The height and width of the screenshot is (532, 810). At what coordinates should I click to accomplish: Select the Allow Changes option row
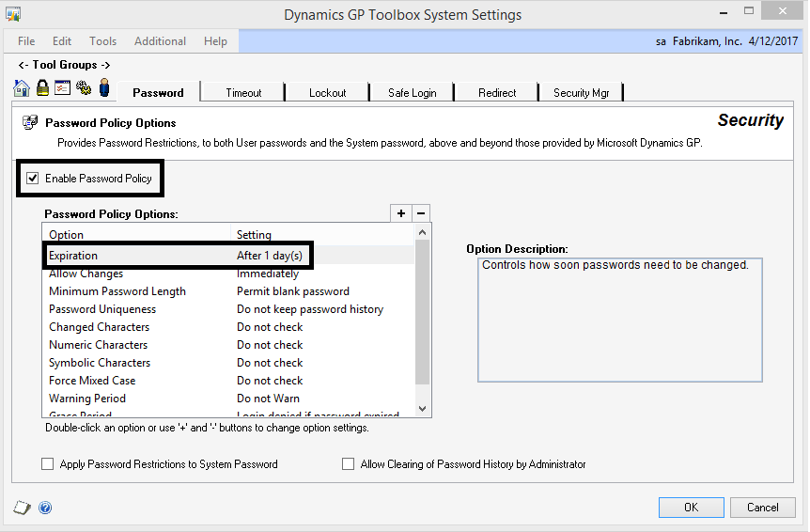coord(228,274)
